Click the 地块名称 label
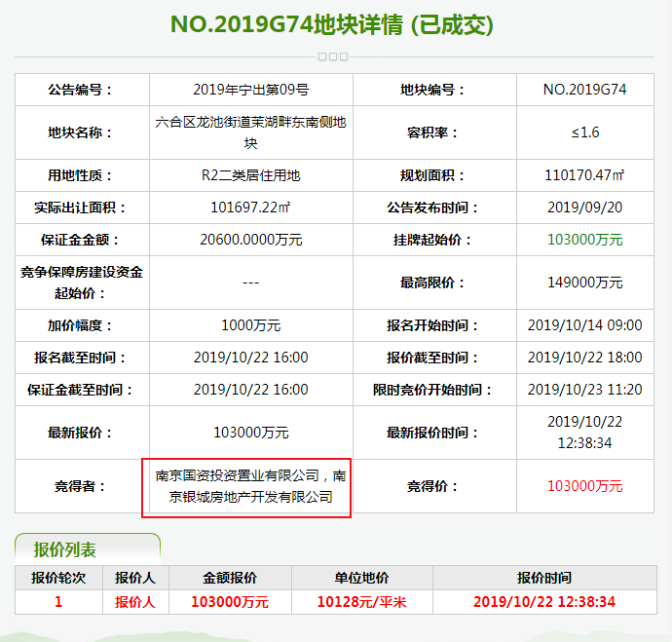Image resolution: width=672 pixels, height=642 pixels. point(80,132)
